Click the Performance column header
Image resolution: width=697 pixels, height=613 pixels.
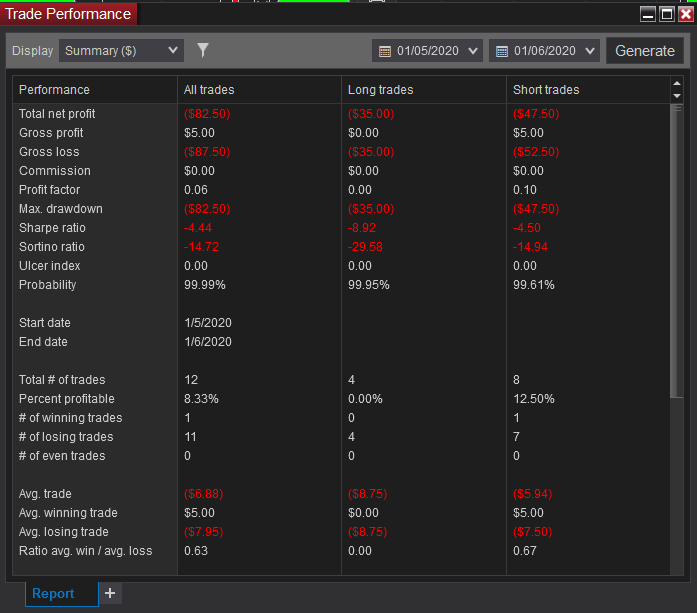(x=95, y=90)
